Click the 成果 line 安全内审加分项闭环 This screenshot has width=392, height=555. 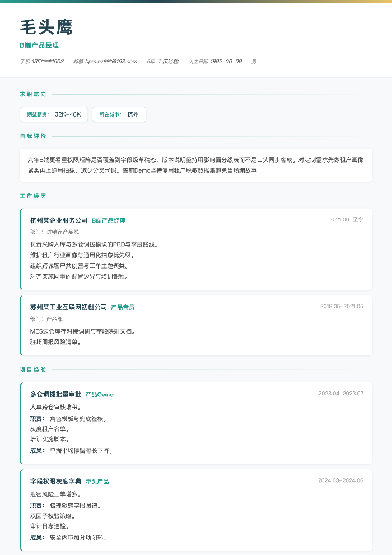coord(68,538)
